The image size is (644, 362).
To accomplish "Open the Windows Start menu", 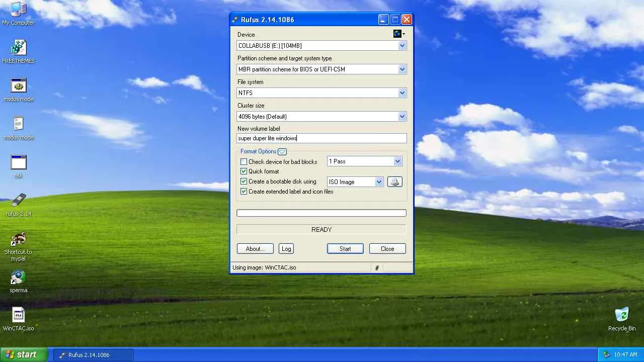I will (x=24, y=354).
